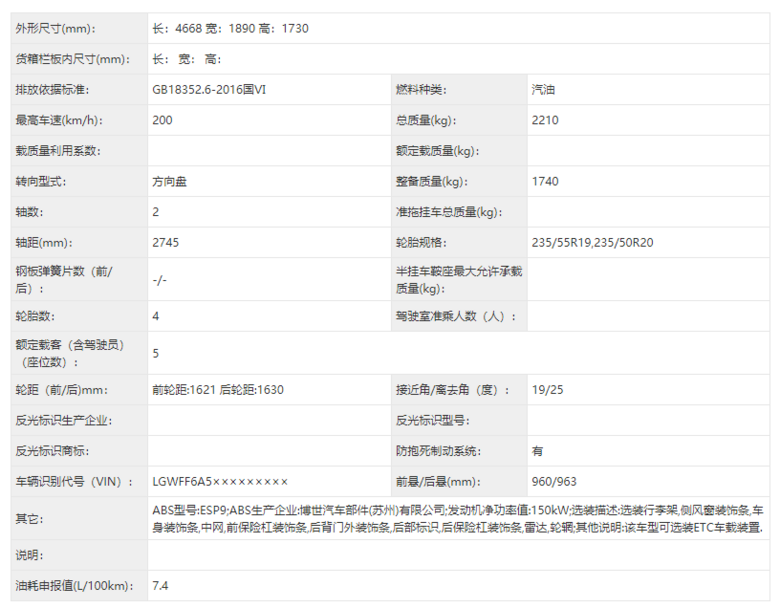The width and height of the screenshot is (780, 608).
Task: Select the fuel type value 汽油
Action: click(x=543, y=90)
